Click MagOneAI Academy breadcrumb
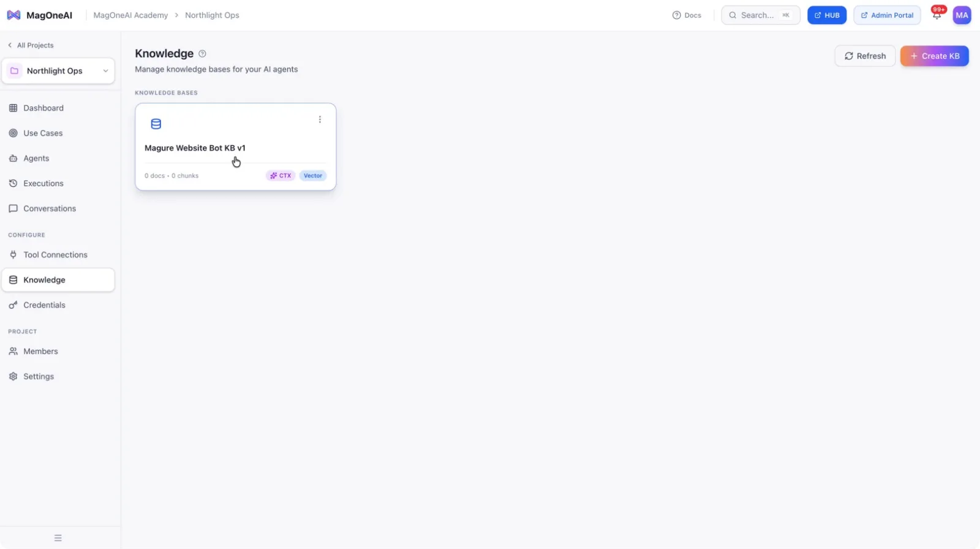This screenshot has width=980, height=549. click(x=130, y=15)
